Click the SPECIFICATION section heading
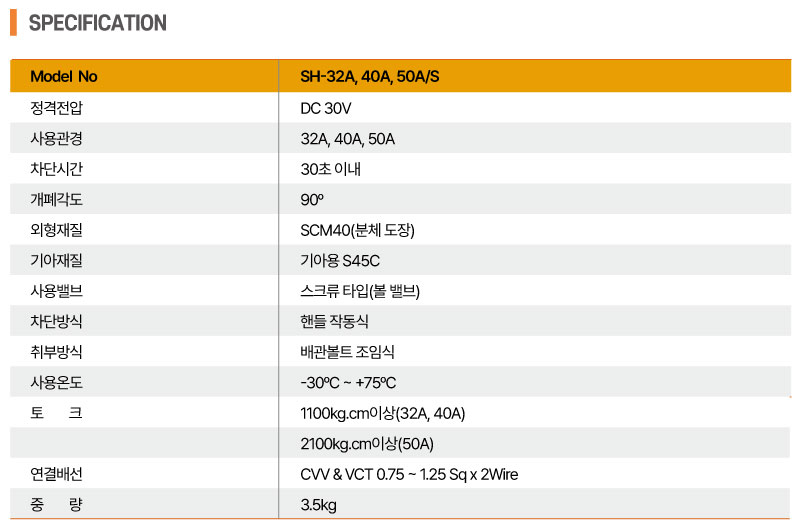Image resolution: width=800 pixels, height=530 pixels. (98, 22)
